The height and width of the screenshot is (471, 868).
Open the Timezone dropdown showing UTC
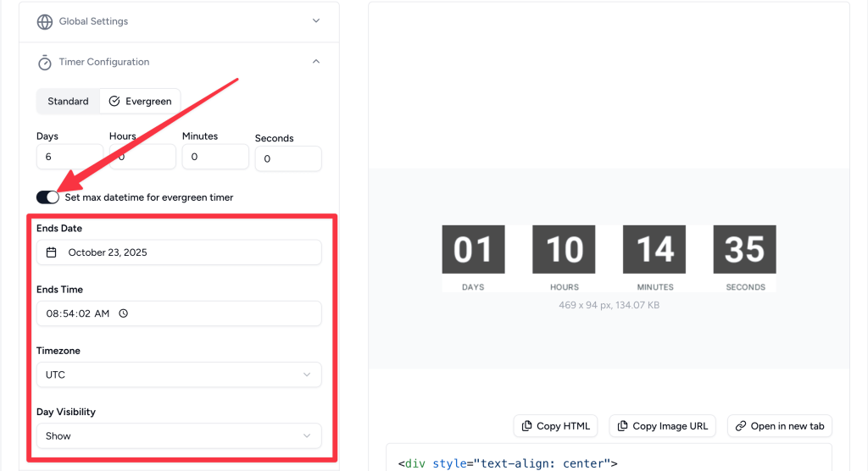point(179,374)
